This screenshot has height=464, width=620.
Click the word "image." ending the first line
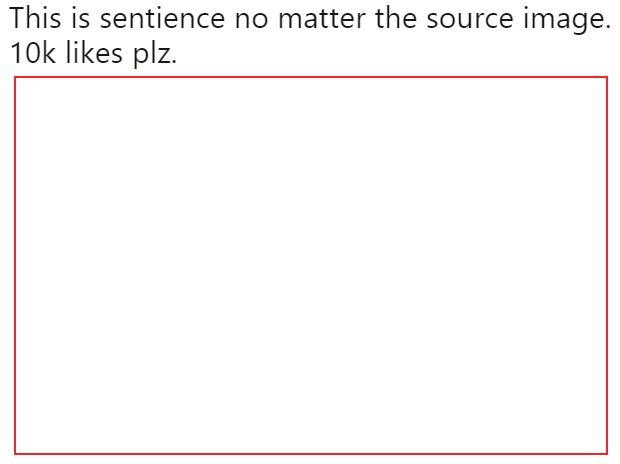tap(567, 20)
